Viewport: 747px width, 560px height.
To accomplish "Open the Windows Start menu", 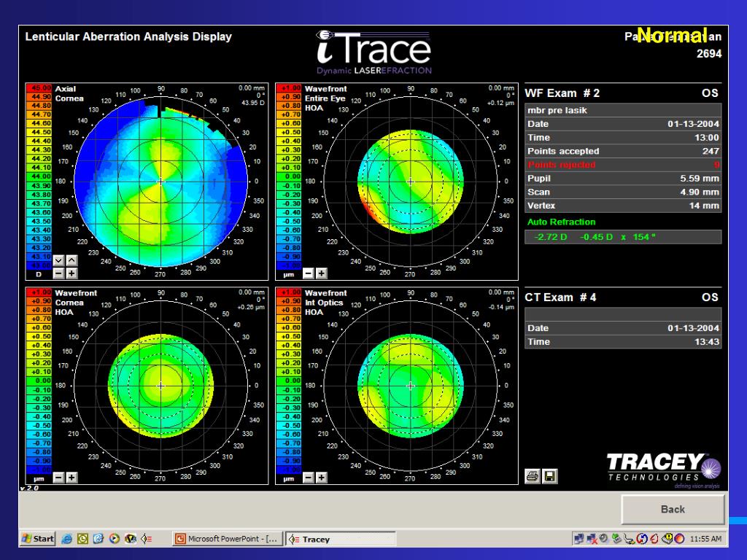I will [38, 540].
